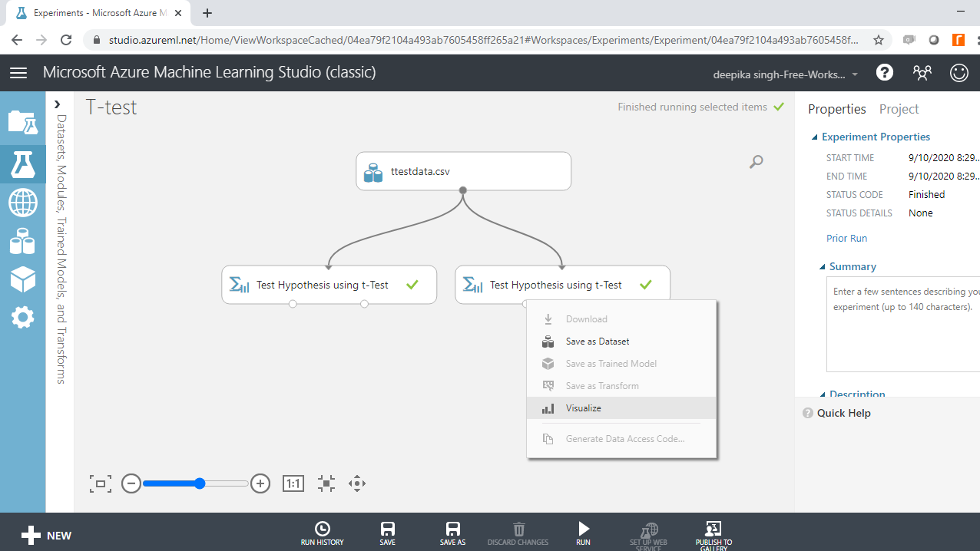Click the zoom out minus icon

131,483
